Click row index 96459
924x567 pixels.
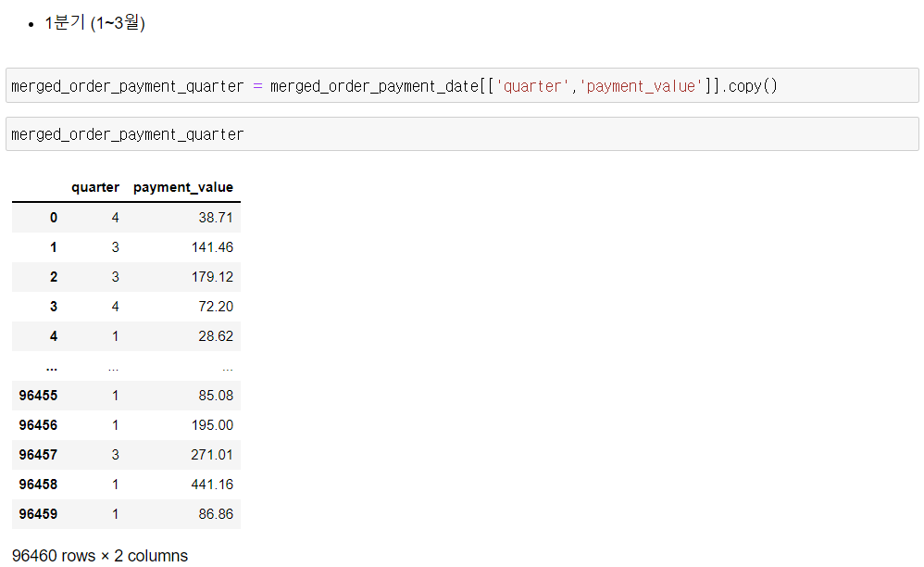(38, 514)
